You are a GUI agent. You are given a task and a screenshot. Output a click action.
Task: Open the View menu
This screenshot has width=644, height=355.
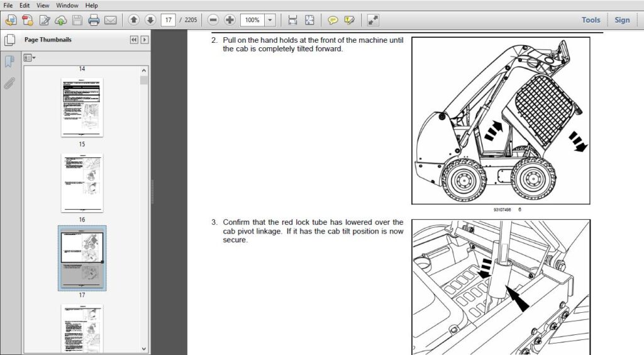tap(43, 5)
